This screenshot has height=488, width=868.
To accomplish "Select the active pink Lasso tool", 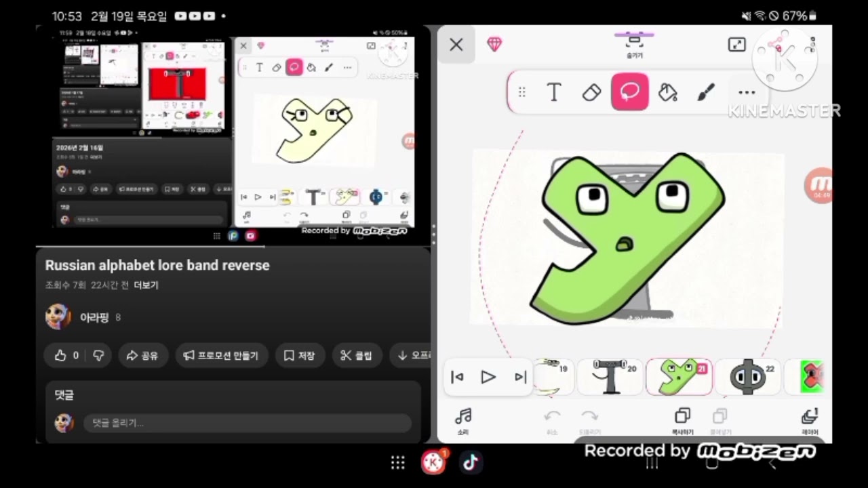I will click(x=630, y=92).
